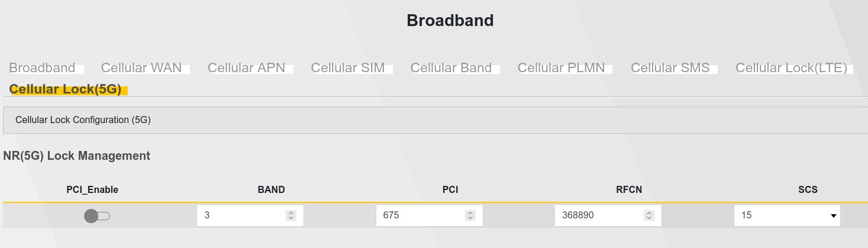Image resolution: width=868 pixels, height=248 pixels.
Task: Select the Cellular Lock(5G) tab
Action: (66, 89)
